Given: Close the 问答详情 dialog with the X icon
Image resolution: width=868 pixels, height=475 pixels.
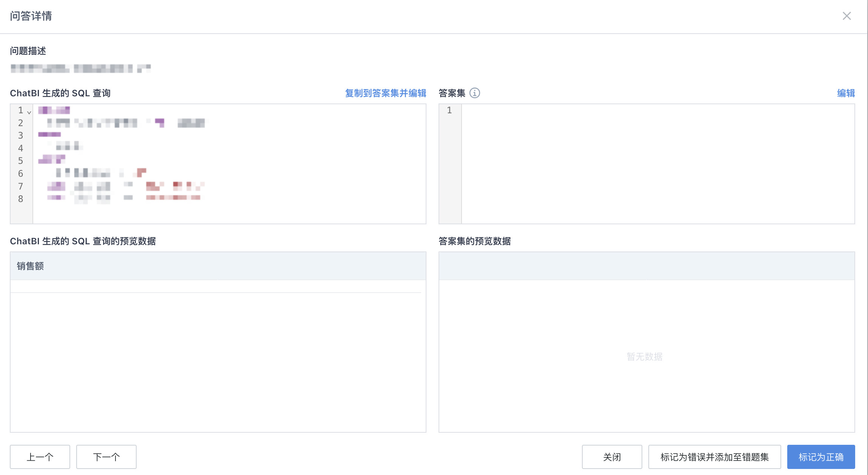Looking at the screenshot, I should 846,16.
